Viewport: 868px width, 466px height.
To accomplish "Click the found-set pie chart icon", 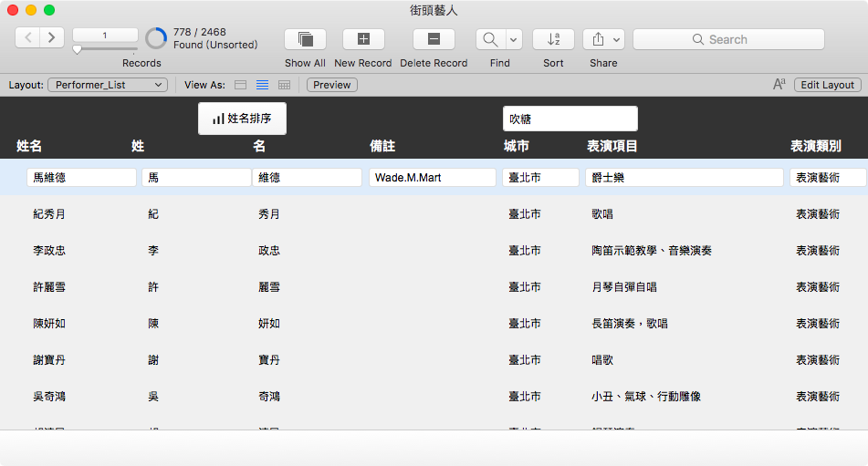I will [156, 38].
